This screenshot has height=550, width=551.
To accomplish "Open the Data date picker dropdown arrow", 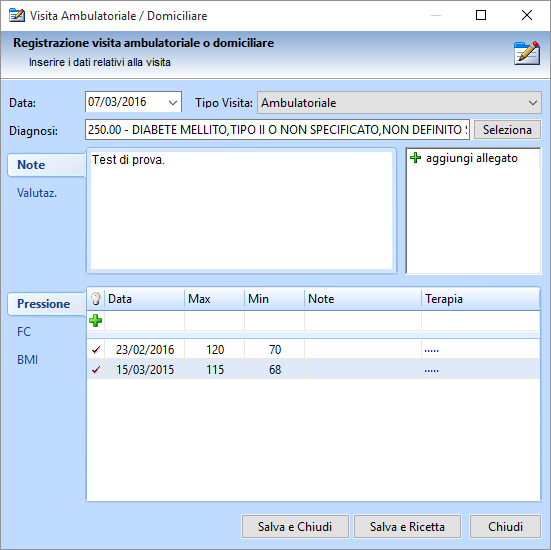I will pos(173,103).
